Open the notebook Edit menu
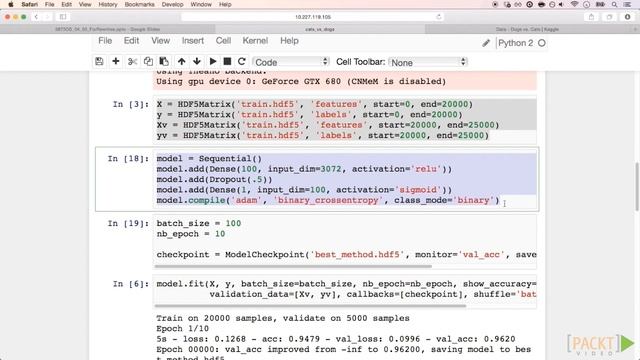Viewport: 640px width, 360px height. [x=131, y=41]
